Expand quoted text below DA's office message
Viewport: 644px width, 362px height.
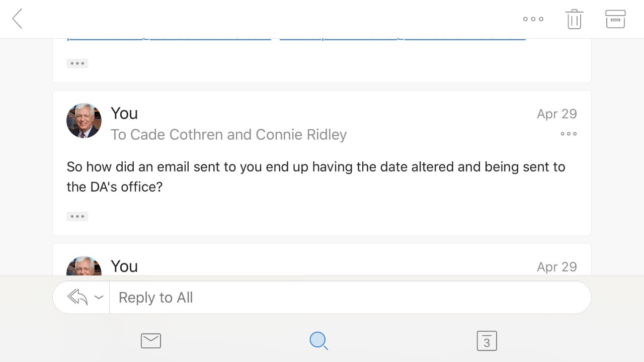[77, 216]
